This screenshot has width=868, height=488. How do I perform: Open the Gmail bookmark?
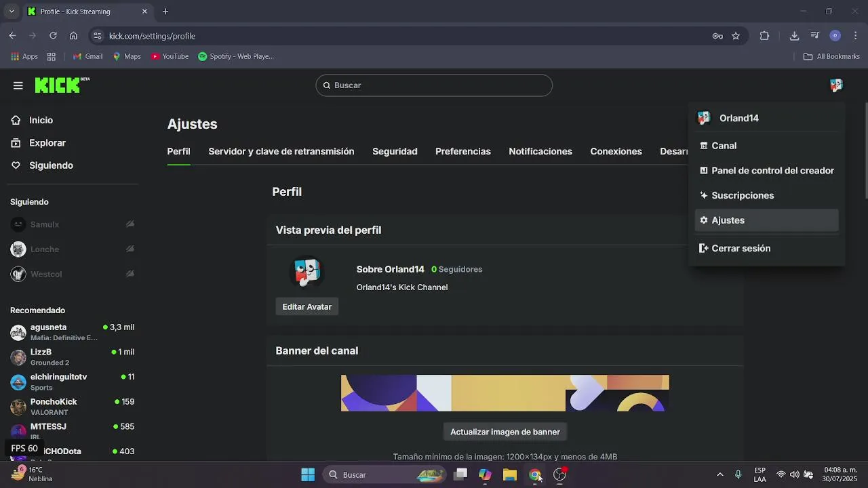(x=87, y=57)
